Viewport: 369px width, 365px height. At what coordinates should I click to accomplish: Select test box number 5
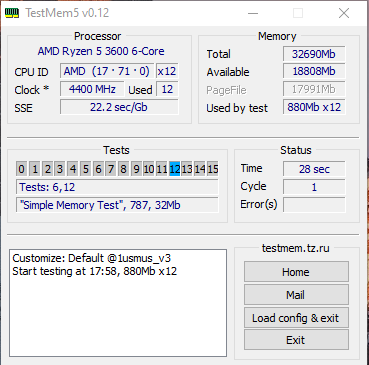click(86, 169)
